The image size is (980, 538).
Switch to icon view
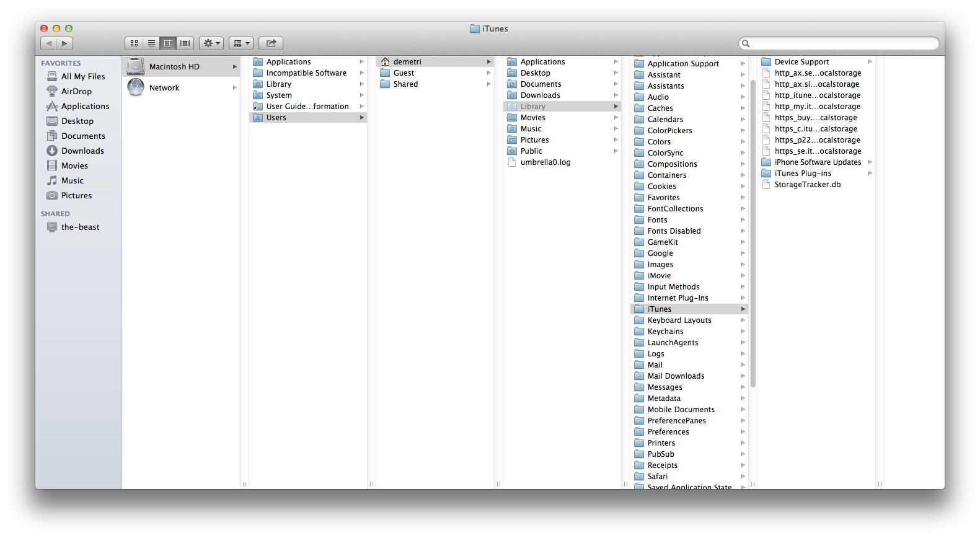(x=134, y=43)
